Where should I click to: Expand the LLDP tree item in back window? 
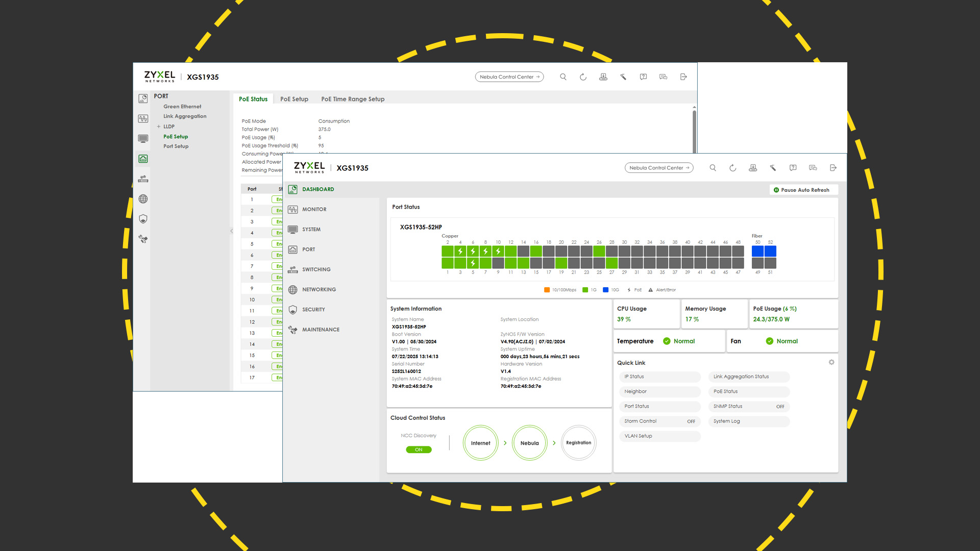159,127
